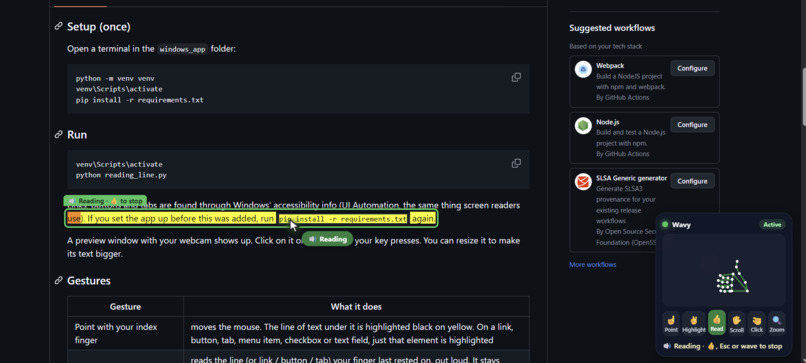Click the Gestures heading
The height and width of the screenshot is (363, 806).
coord(89,281)
